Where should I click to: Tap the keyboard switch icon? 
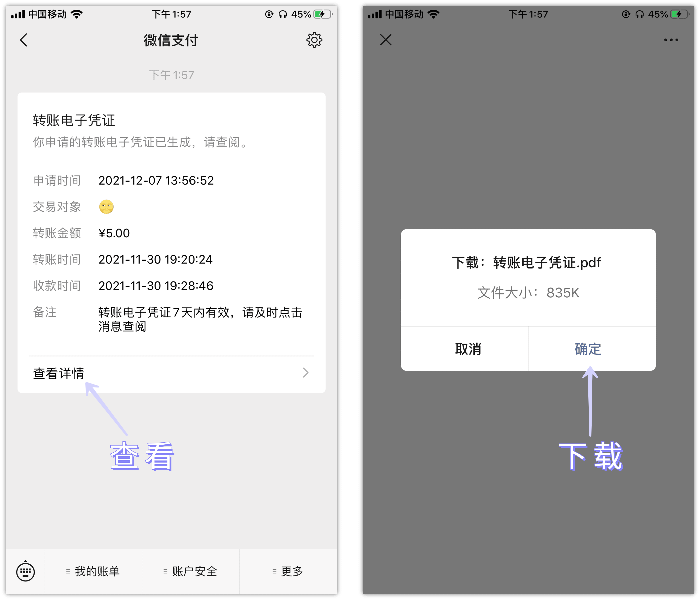26,571
